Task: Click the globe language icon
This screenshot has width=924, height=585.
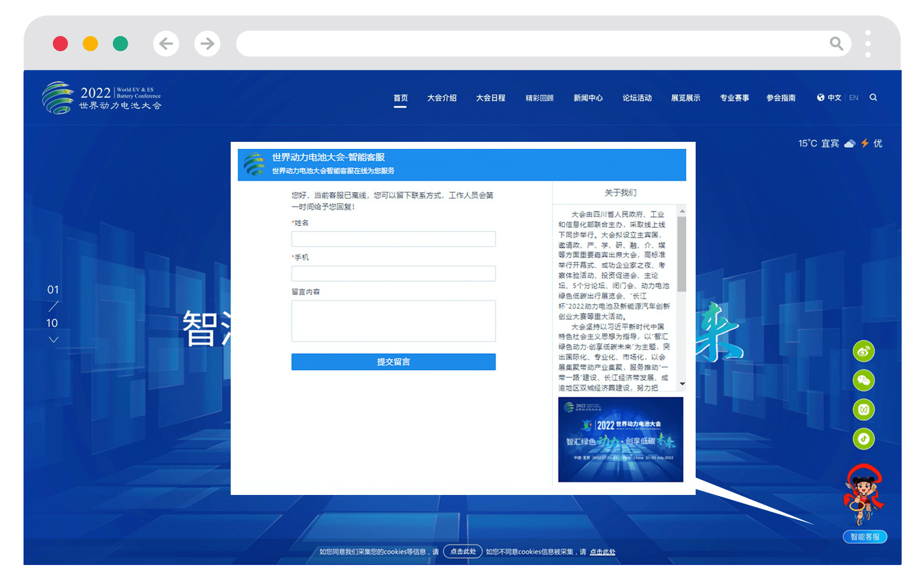Action: tap(820, 98)
